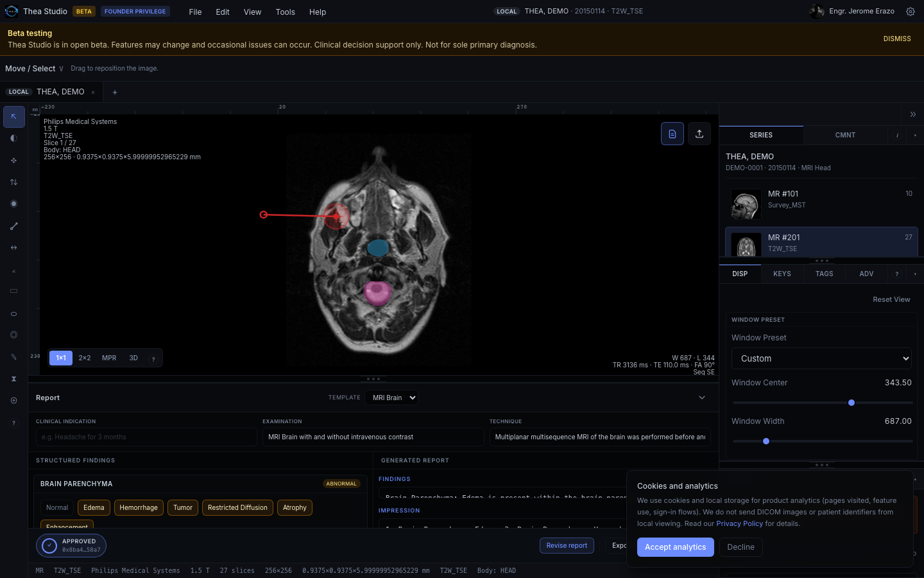The height and width of the screenshot is (578, 924).
Task: Select the line length measurement tool
Action: pos(14,226)
